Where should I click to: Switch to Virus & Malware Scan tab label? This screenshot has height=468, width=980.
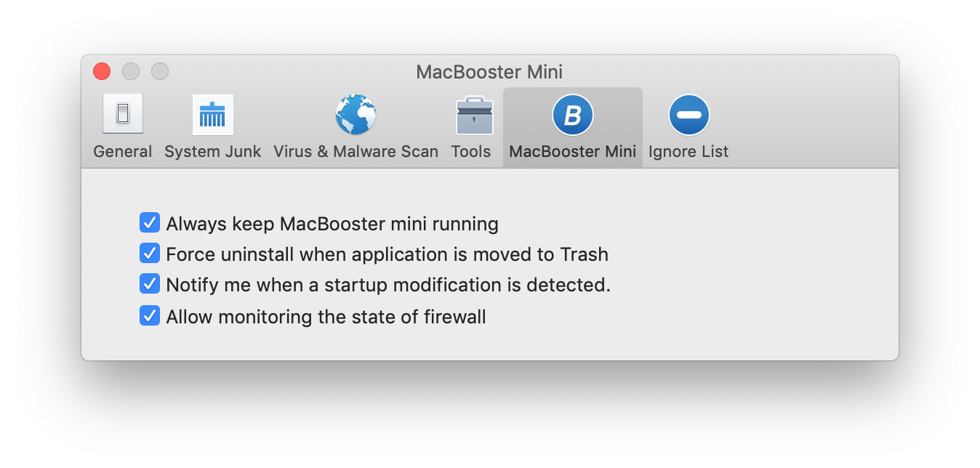[x=356, y=152]
